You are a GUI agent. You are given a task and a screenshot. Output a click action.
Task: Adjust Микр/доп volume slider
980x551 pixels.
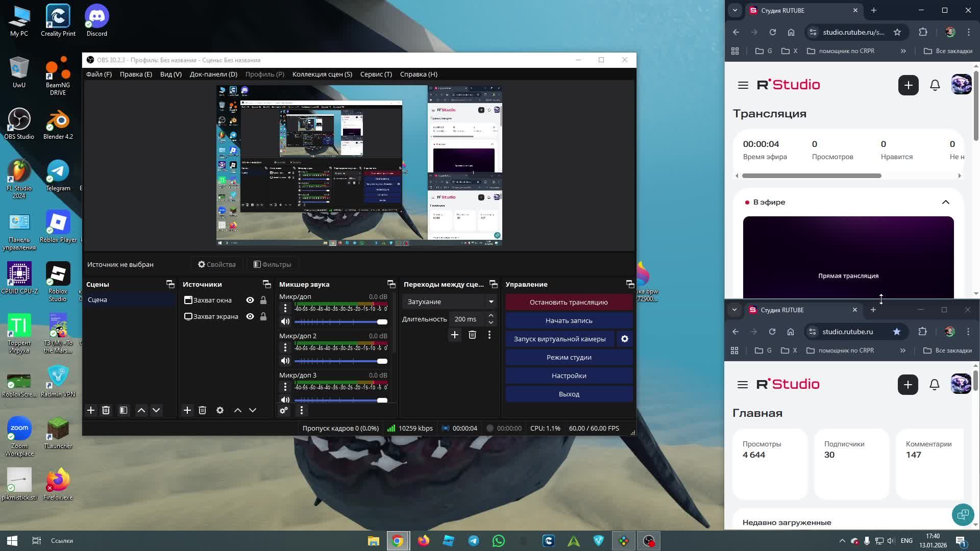(341, 321)
